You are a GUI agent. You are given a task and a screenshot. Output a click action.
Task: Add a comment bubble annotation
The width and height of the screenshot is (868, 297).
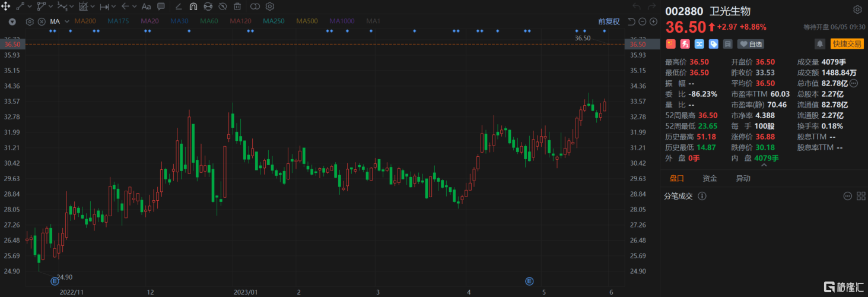pyautogui.click(x=161, y=7)
